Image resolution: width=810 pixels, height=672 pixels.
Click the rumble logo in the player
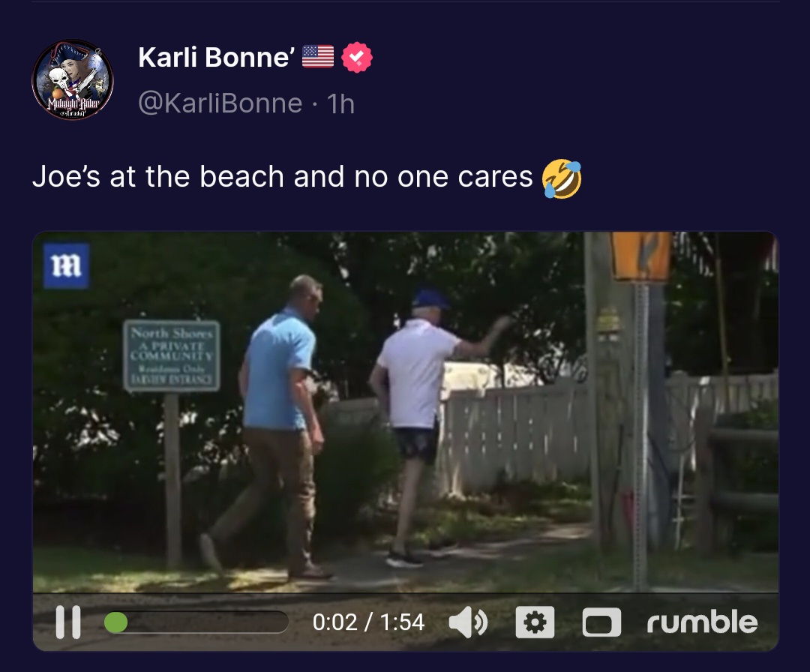pos(702,622)
